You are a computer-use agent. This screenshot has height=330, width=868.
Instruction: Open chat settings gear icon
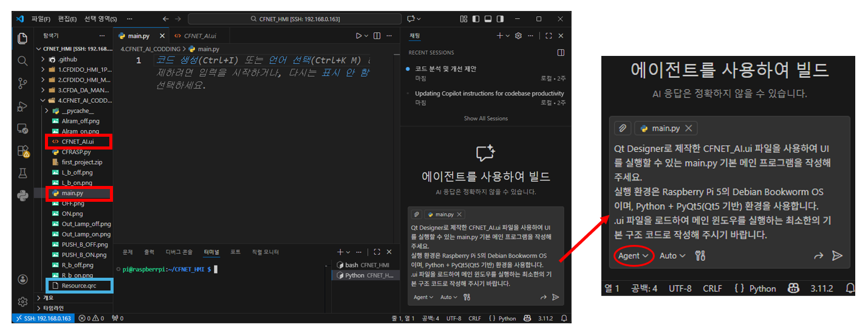pos(518,36)
